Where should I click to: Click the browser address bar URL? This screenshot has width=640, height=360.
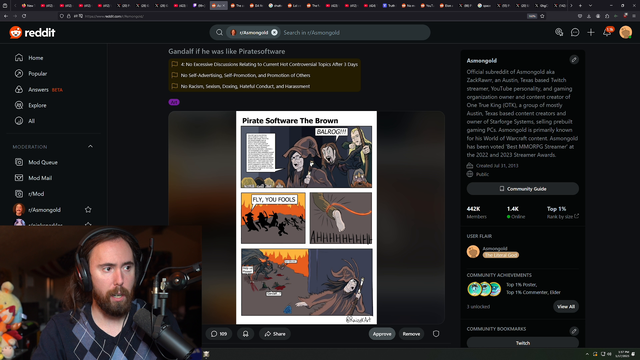pyautogui.click(x=114, y=16)
